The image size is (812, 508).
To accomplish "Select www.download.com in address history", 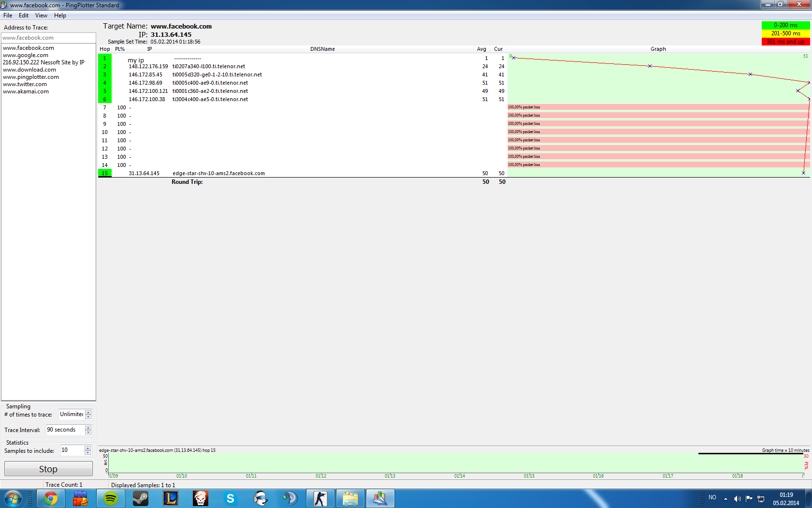I will [x=29, y=70].
